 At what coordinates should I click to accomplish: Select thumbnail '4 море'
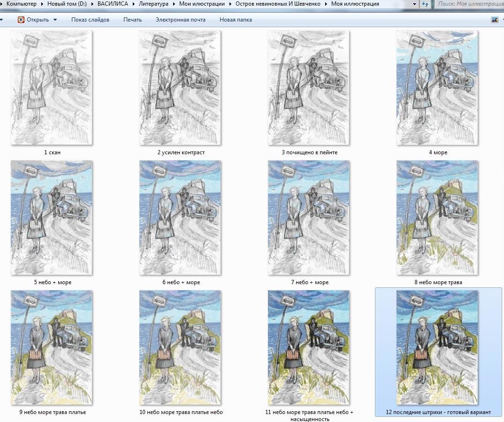pyautogui.click(x=437, y=88)
